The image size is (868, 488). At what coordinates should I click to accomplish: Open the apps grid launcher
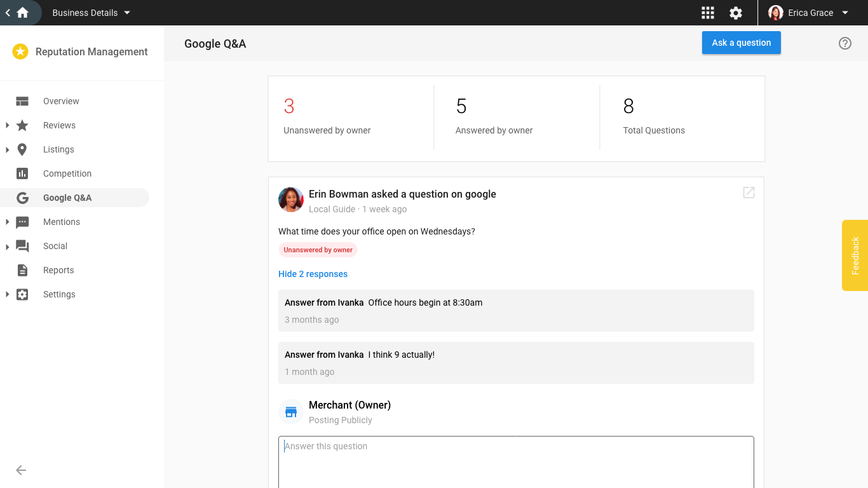(x=708, y=13)
